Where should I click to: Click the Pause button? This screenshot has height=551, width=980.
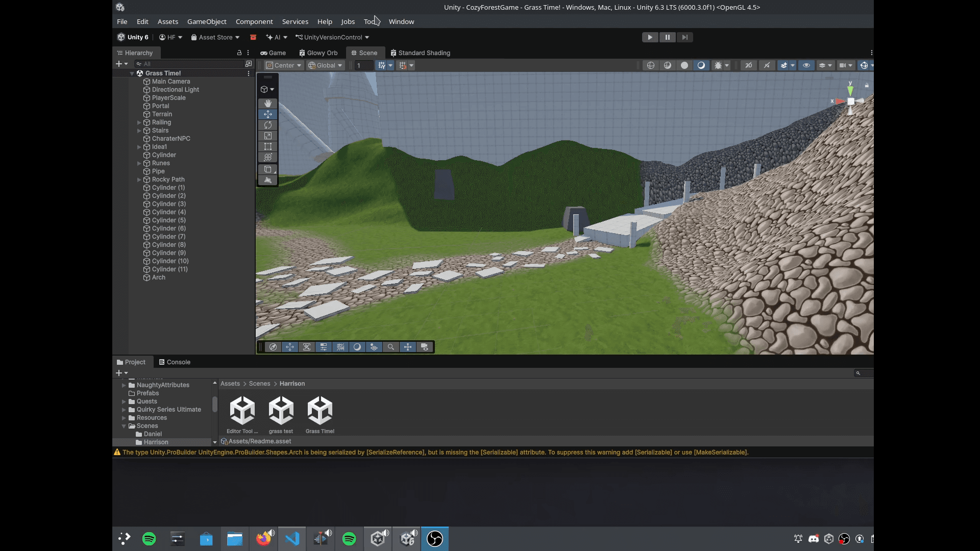[667, 37]
